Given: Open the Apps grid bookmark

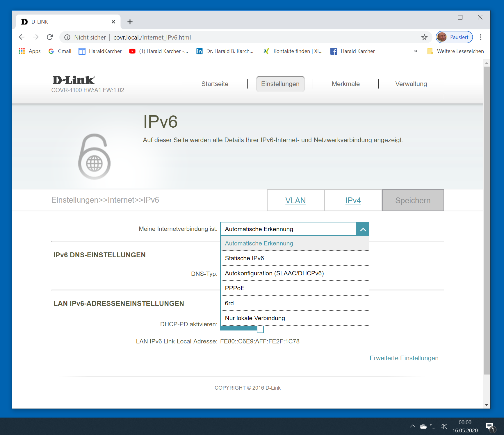Looking at the screenshot, I should pos(30,51).
